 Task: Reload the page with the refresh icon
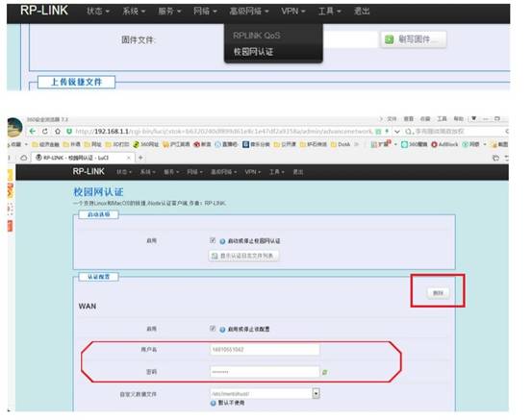click(x=45, y=131)
